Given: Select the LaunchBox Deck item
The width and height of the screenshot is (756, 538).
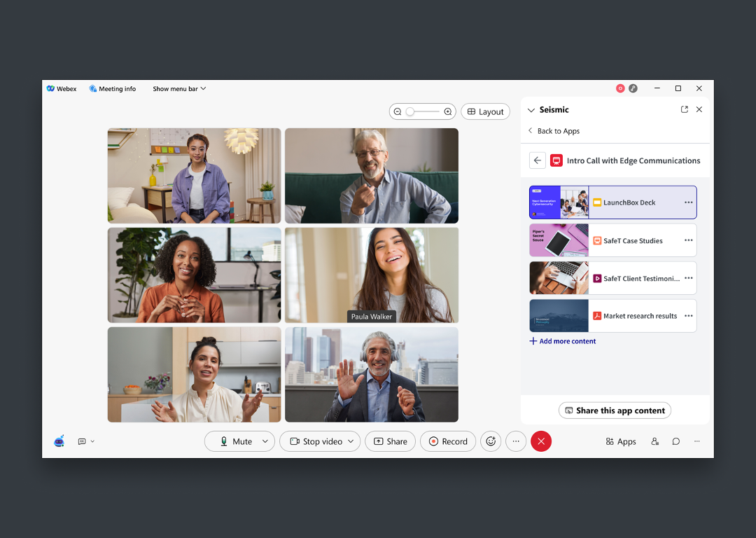Looking at the screenshot, I should point(612,202).
